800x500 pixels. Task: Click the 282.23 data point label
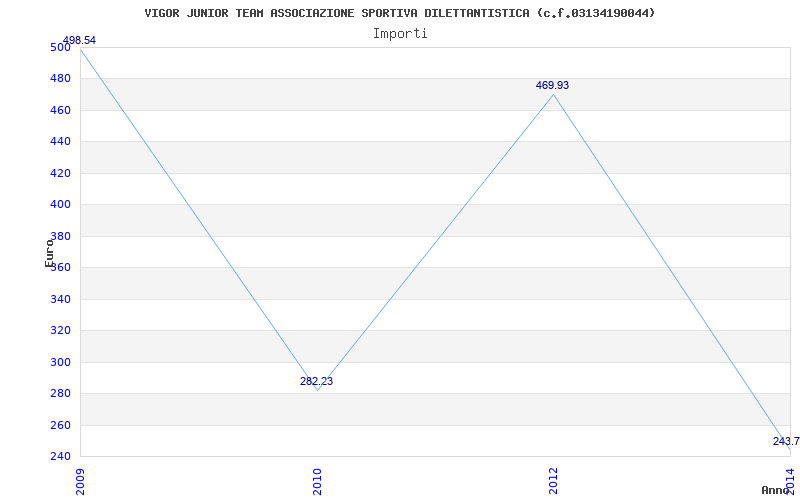click(316, 381)
